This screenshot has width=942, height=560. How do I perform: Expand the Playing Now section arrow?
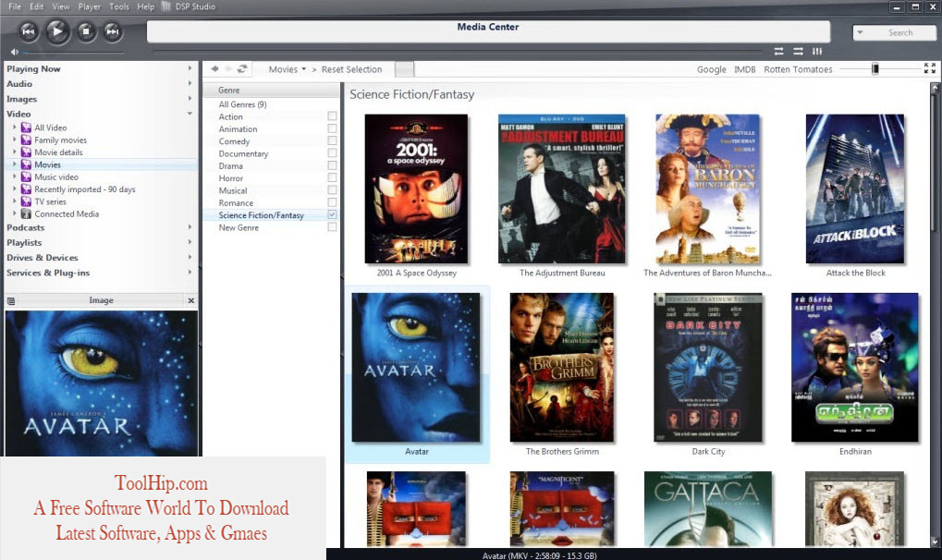(190, 68)
